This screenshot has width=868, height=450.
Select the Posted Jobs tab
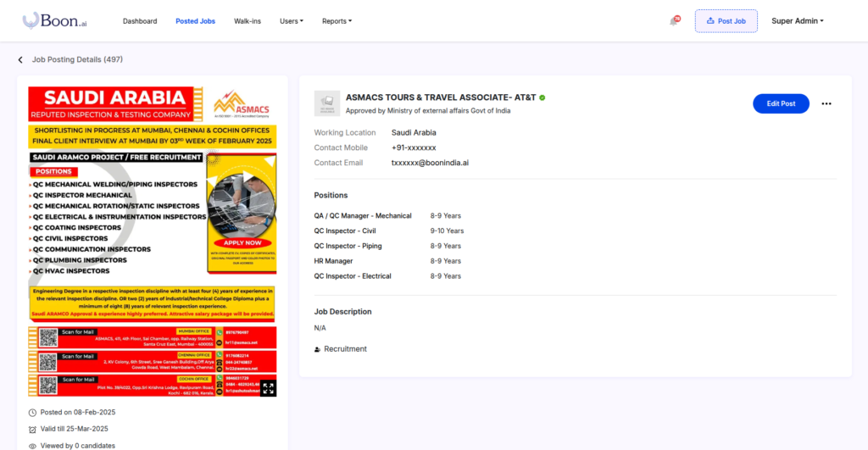(195, 21)
